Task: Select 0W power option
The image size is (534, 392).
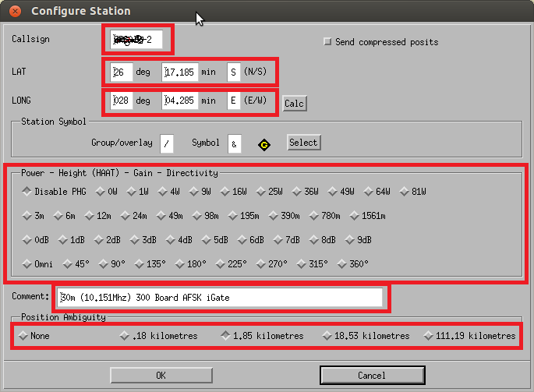Action: coord(106,192)
